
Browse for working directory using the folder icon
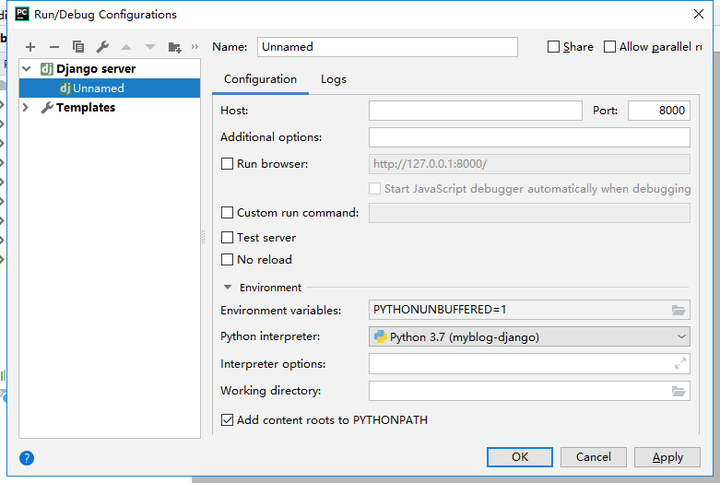click(x=678, y=391)
